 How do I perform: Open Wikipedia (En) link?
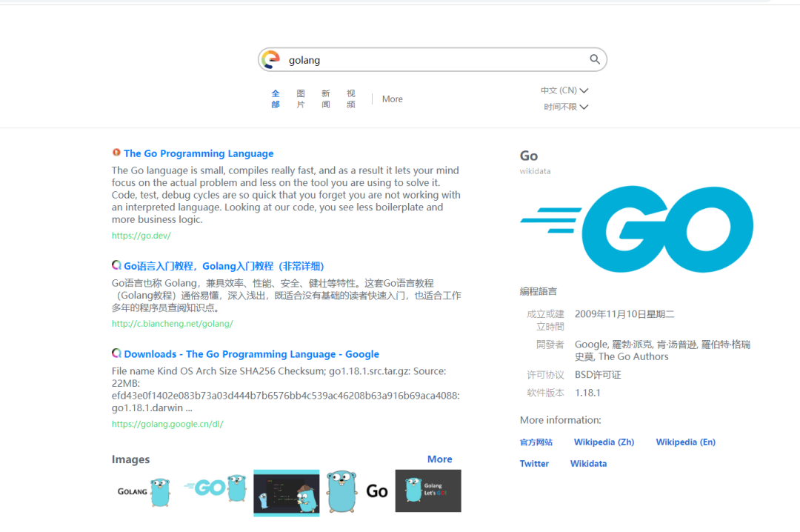[x=686, y=442]
